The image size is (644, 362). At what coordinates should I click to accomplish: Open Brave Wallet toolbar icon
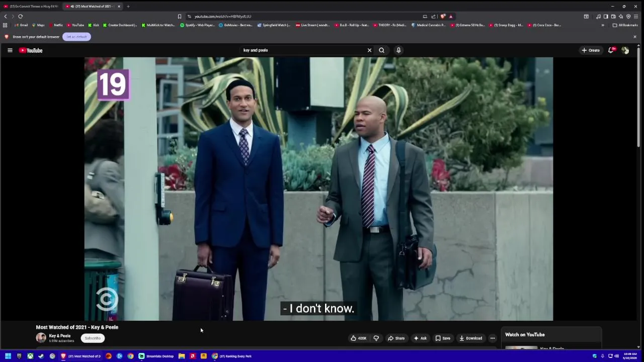[613, 17]
